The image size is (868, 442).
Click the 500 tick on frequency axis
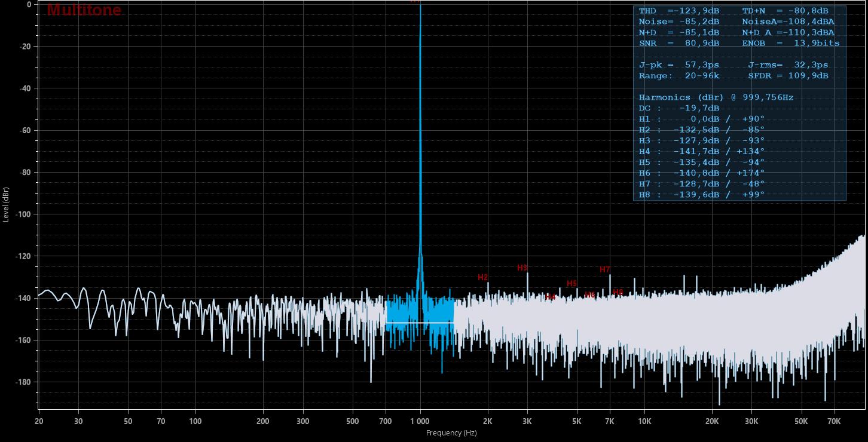(352, 421)
